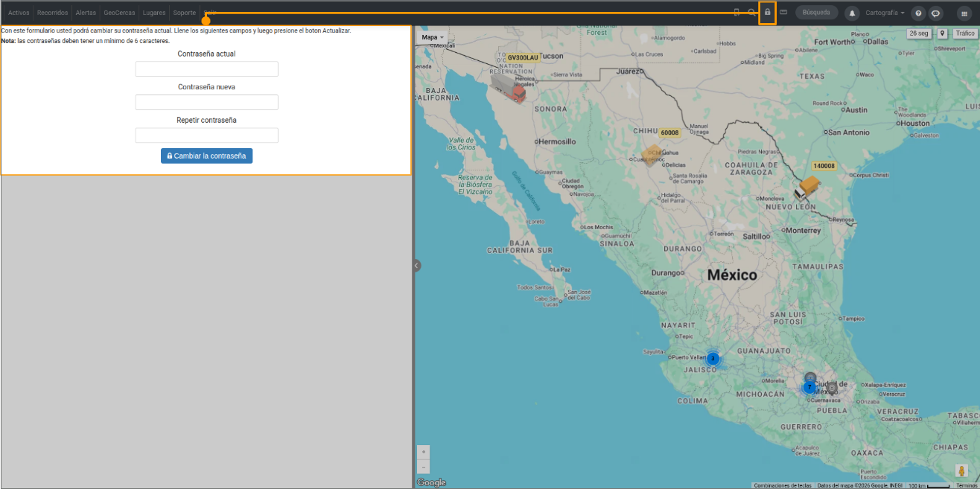
Task: Focus the Repetir contraseña field
Action: click(206, 135)
